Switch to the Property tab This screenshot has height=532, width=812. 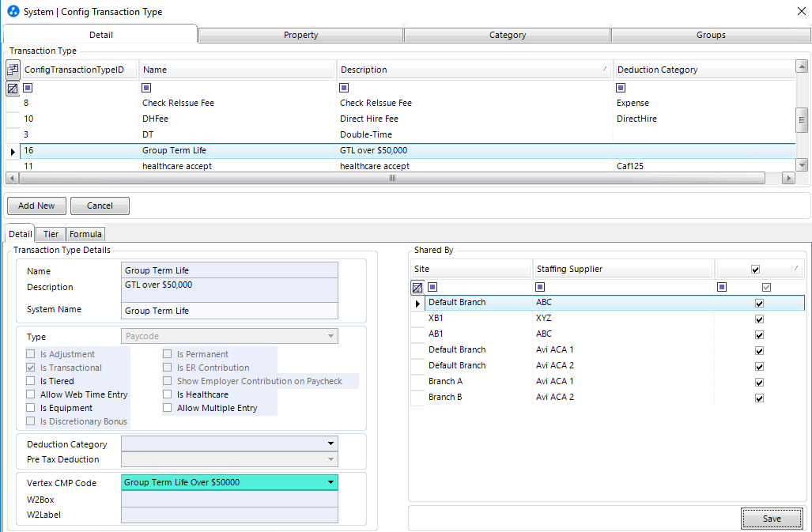[301, 35]
